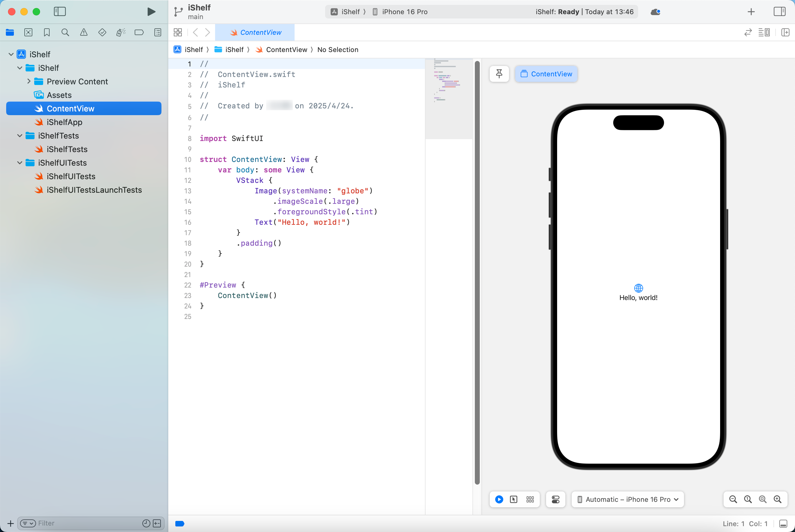Open the Debug navigator

click(x=120, y=32)
